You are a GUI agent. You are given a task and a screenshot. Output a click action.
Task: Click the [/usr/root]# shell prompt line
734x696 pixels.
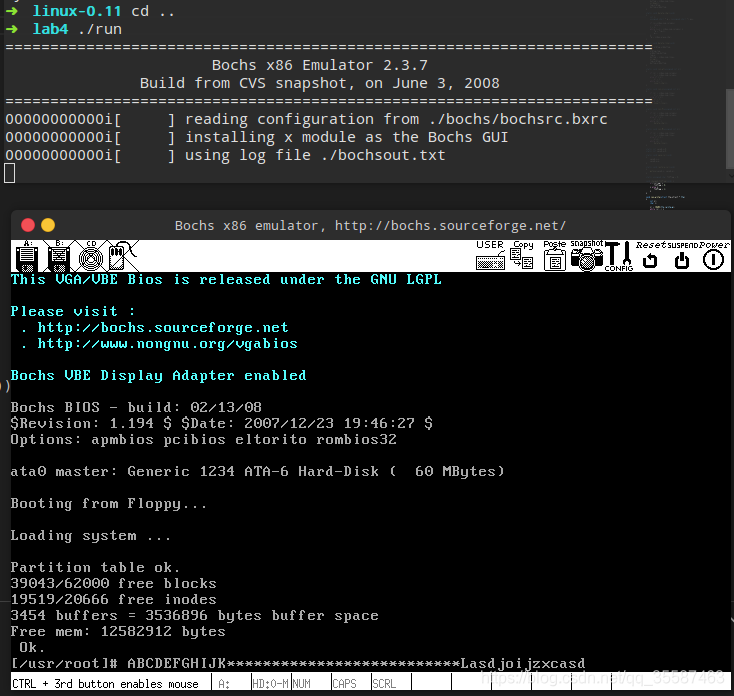[298, 663]
